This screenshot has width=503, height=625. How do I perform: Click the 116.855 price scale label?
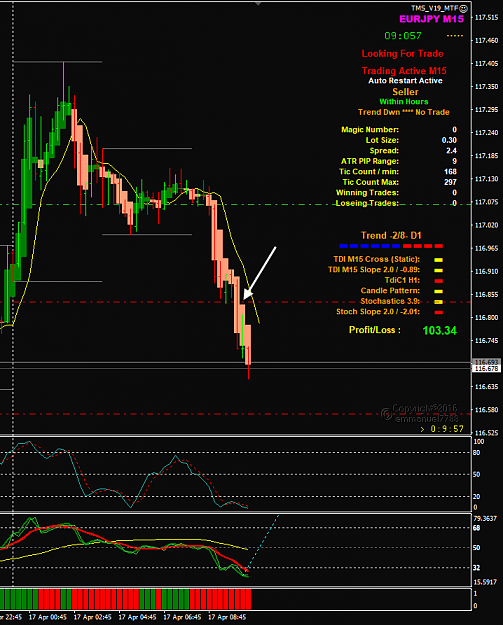point(486,295)
